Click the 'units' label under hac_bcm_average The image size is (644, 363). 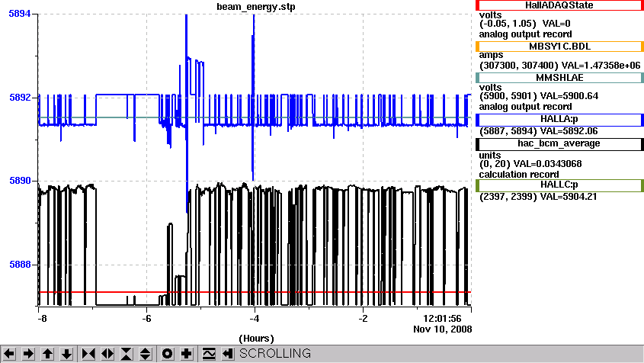pos(489,156)
